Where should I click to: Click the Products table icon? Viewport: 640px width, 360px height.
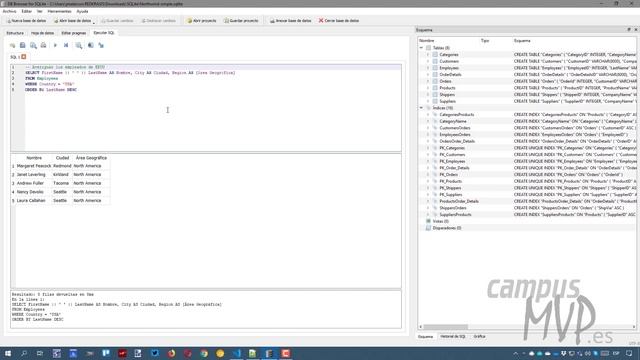[435, 88]
